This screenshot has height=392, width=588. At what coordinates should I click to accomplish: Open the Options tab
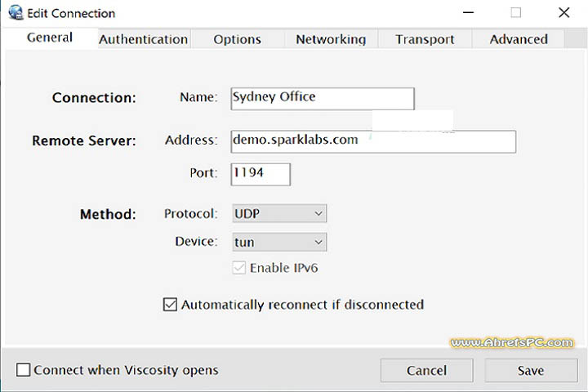coord(237,39)
